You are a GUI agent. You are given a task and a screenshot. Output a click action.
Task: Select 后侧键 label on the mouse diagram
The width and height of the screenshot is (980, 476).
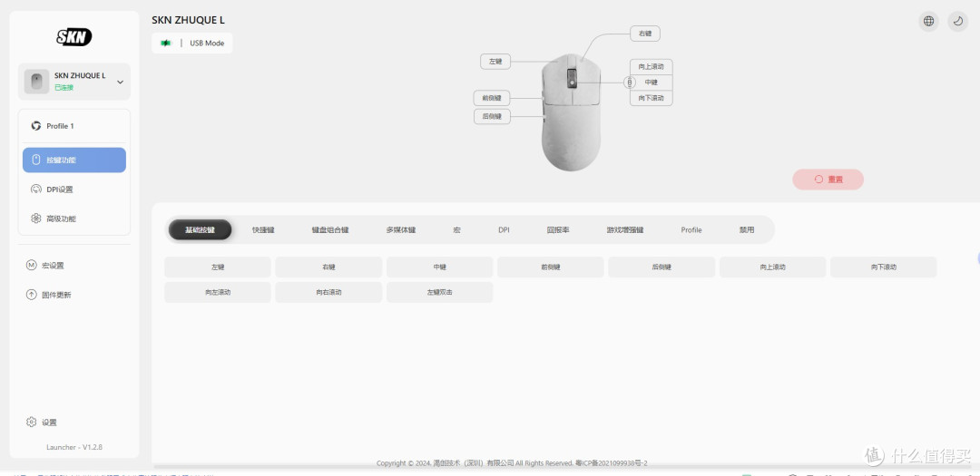point(492,116)
